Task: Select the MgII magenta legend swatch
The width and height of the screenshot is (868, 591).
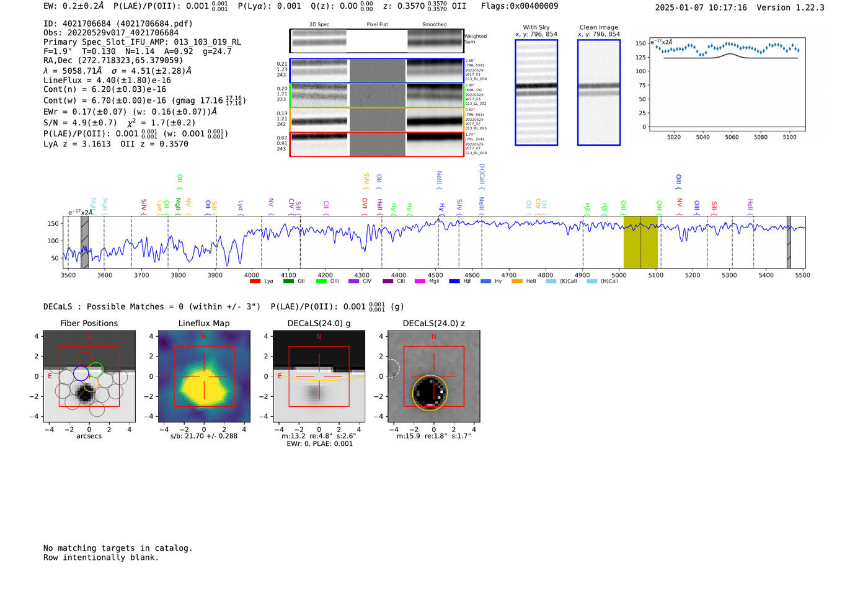Action: 420,282
